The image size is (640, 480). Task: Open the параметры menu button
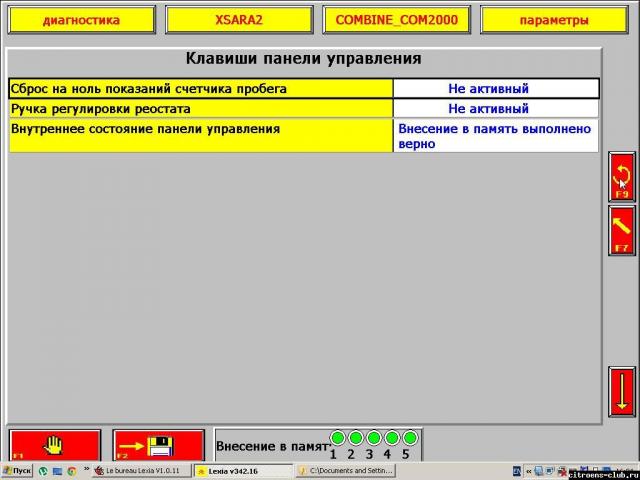554,20
